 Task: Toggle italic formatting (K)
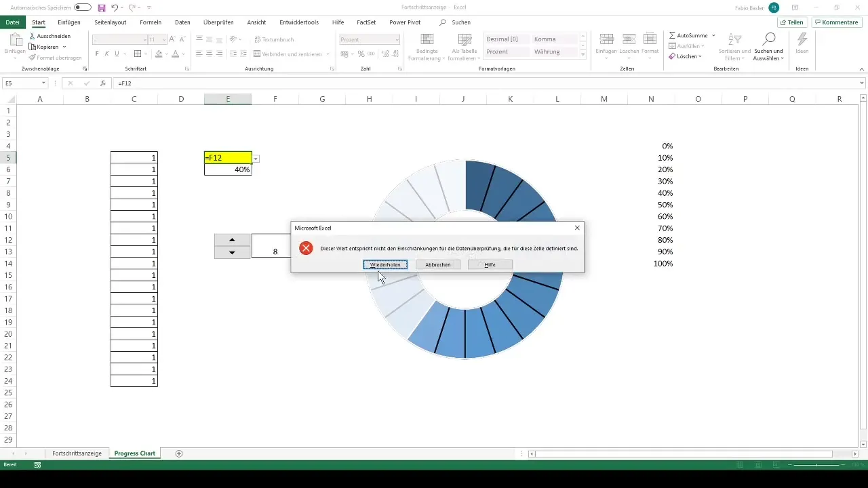[107, 54]
